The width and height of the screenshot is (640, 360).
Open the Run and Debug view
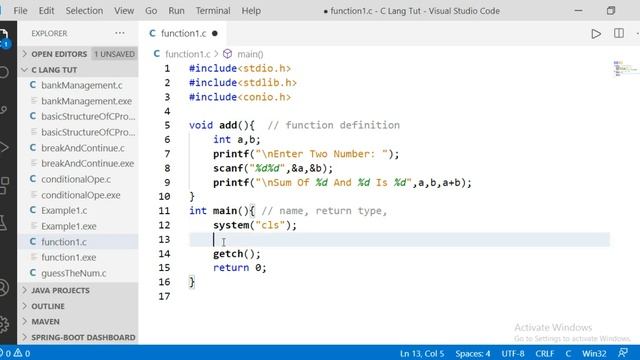[4, 147]
